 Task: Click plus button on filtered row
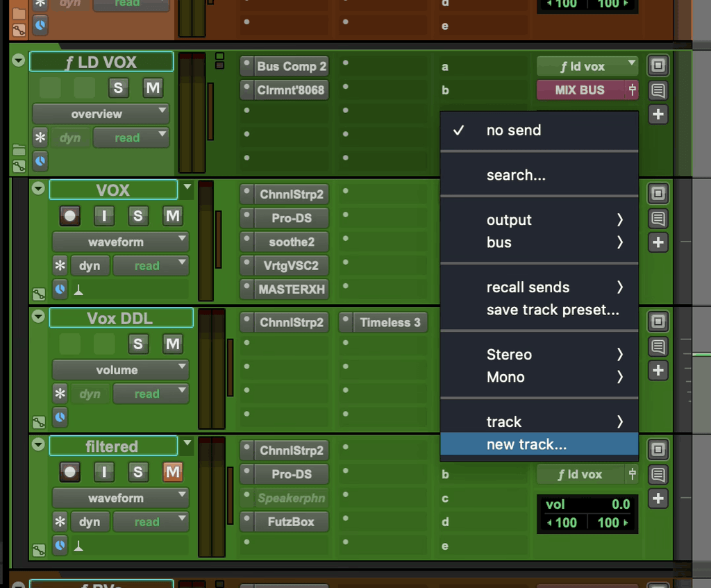pyautogui.click(x=658, y=498)
